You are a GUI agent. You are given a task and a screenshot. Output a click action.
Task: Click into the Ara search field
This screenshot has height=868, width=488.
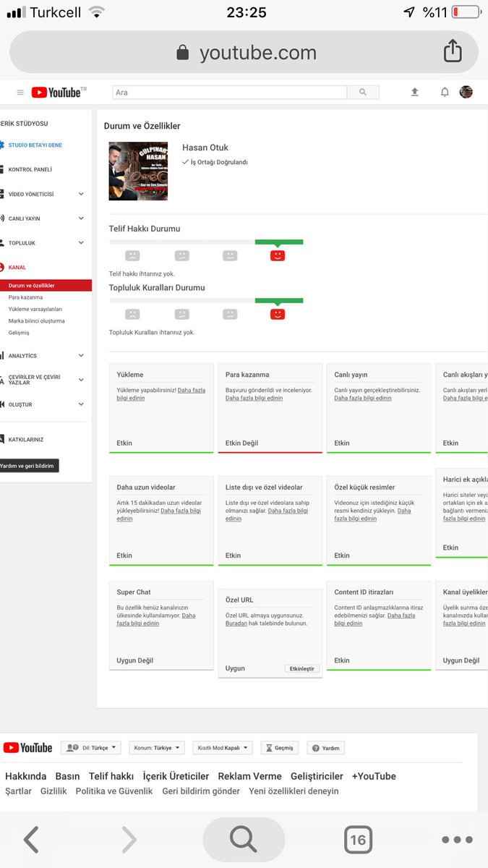point(230,93)
